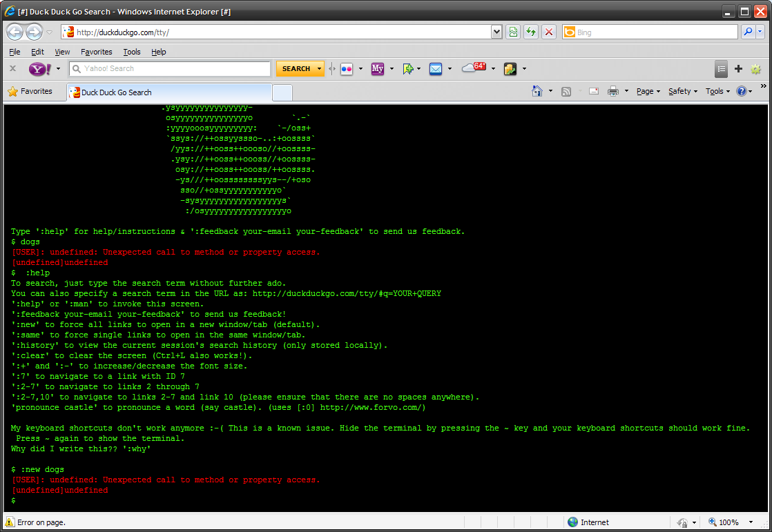Expand the address bar history dropdown
Viewport: 772px width, 532px height.
point(496,32)
